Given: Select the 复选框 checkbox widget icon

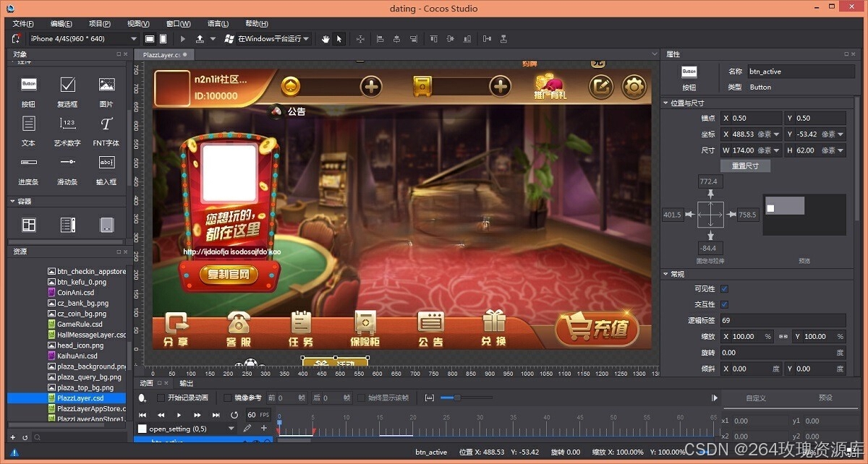Looking at the screenshot, I should (67, 85).
